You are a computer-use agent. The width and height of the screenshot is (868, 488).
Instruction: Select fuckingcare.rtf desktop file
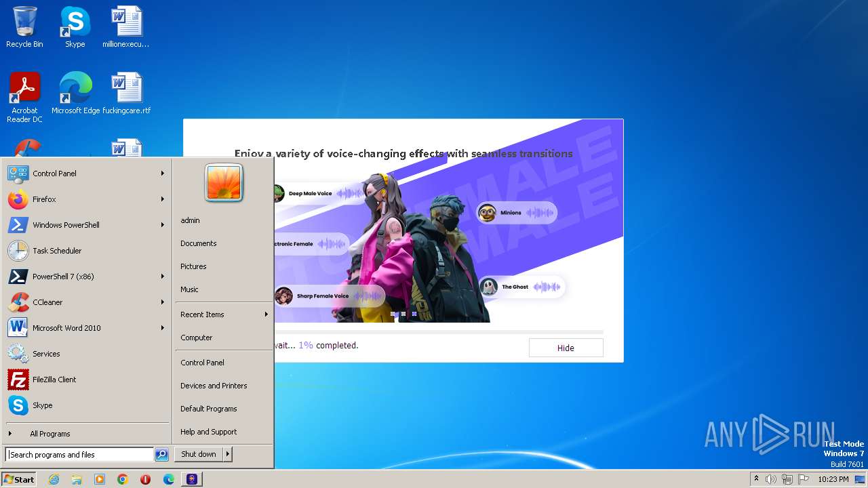[x=126, y=94]
